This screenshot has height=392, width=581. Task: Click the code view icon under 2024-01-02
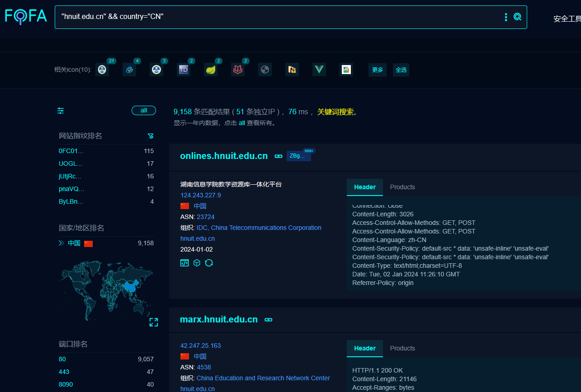pyautogui.click(x=184, y=263)
